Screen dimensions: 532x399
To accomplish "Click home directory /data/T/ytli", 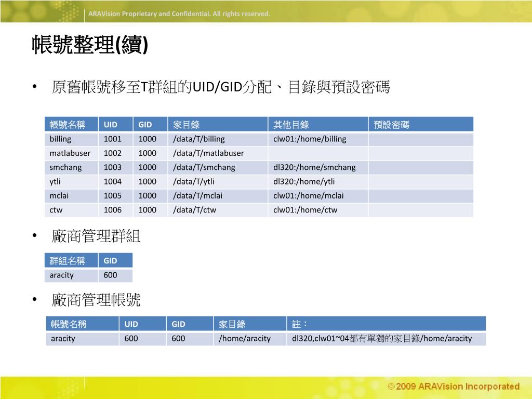I will pos(194,181).
